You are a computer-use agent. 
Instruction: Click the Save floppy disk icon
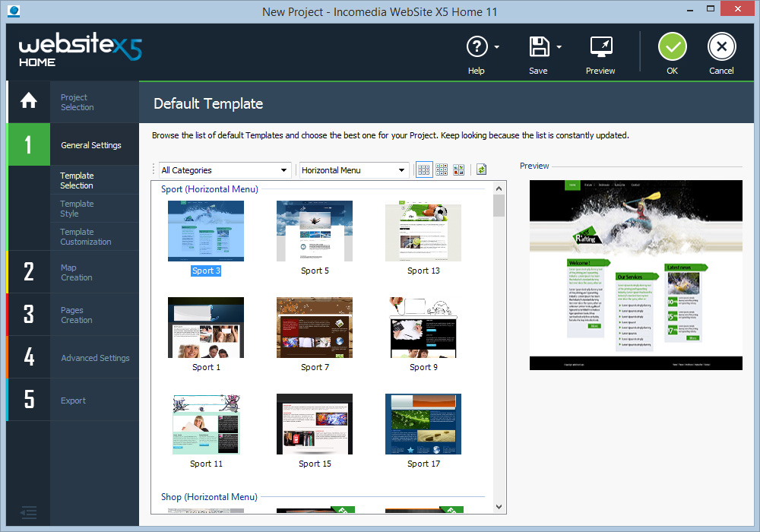coord(539,47)
